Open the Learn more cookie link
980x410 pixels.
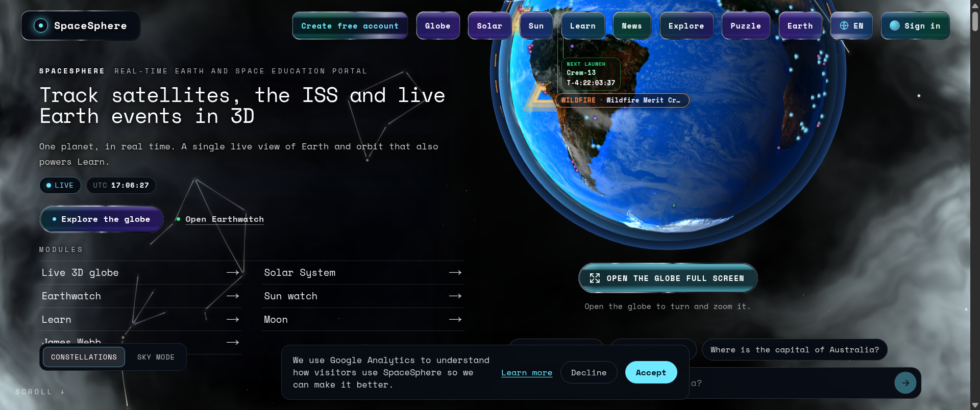point(527,373)
